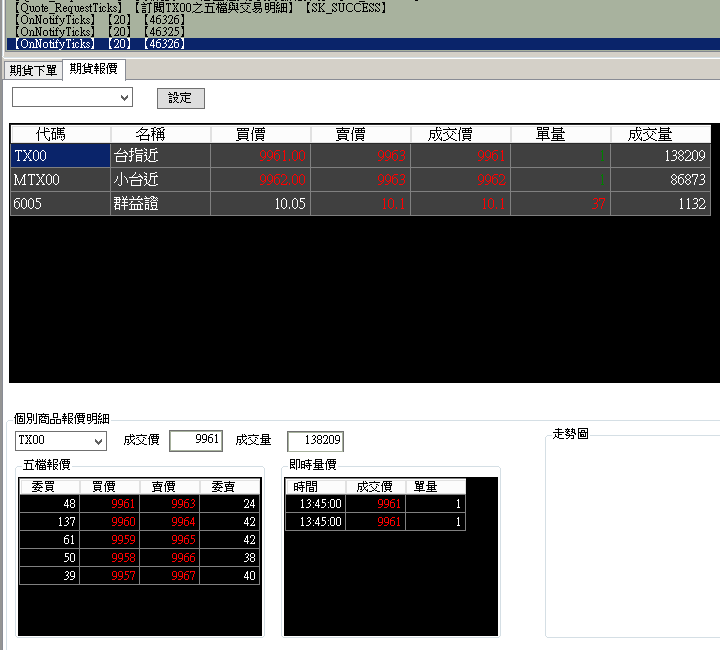This screenshot has width=720, height=650.
Task: Click five-level ask price 9964
Action: pyautogui.click(x=170, y=521)
